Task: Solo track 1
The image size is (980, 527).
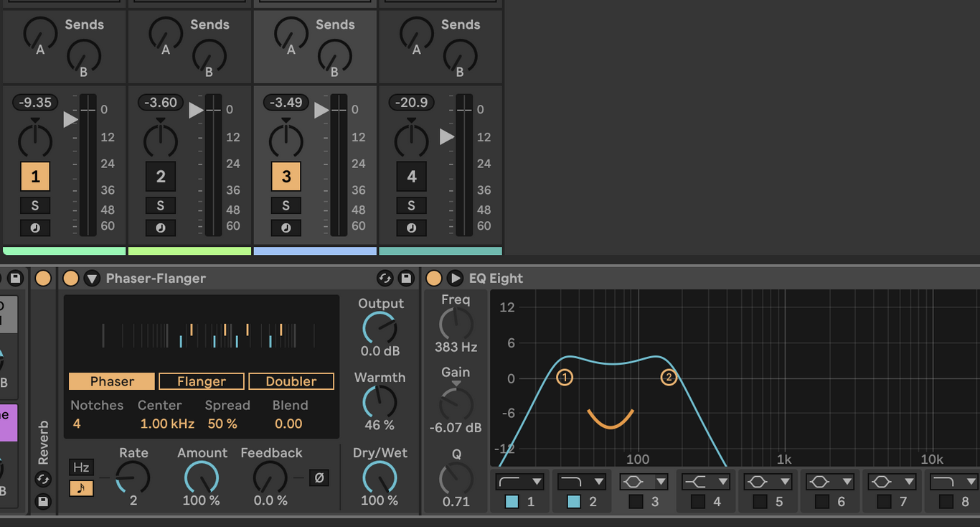Action: 35,205
